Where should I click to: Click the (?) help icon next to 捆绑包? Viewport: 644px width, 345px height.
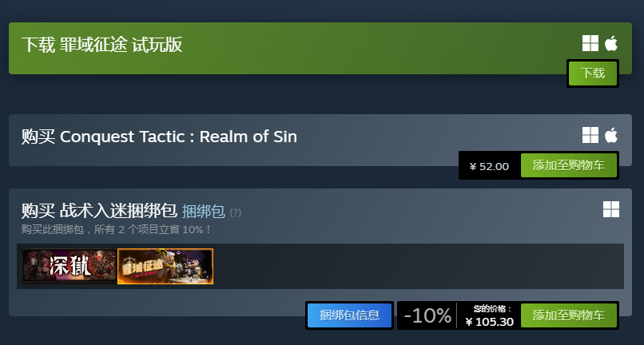236,212
